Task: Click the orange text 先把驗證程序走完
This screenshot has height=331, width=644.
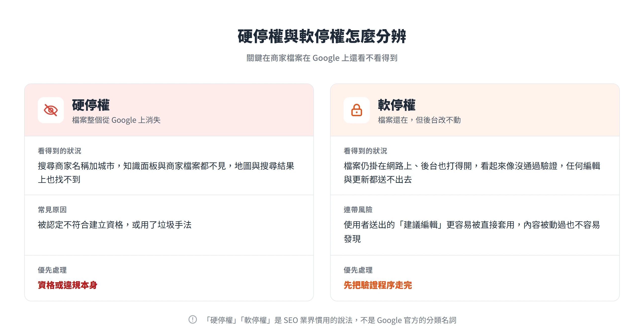Action: 378,285
